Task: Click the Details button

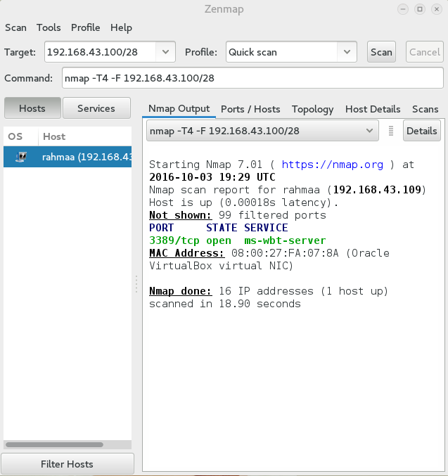Action: [x=421, y=131]
